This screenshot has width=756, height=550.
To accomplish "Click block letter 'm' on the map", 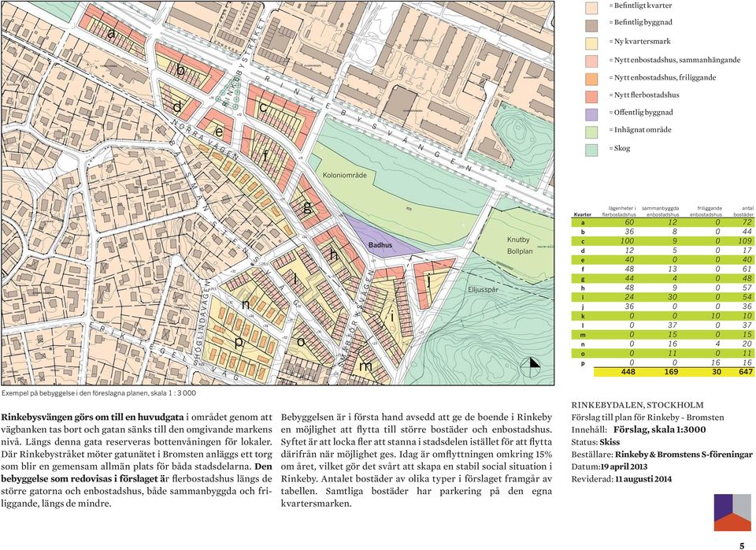I will pos(365,366).
